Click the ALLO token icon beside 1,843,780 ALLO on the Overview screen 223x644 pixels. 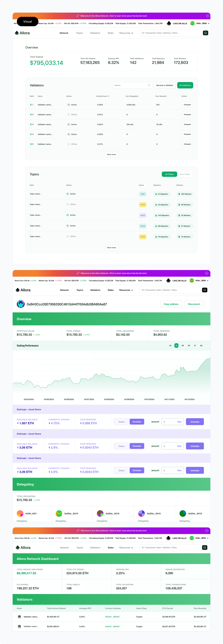pyautogui.click(x=169, y=23)
